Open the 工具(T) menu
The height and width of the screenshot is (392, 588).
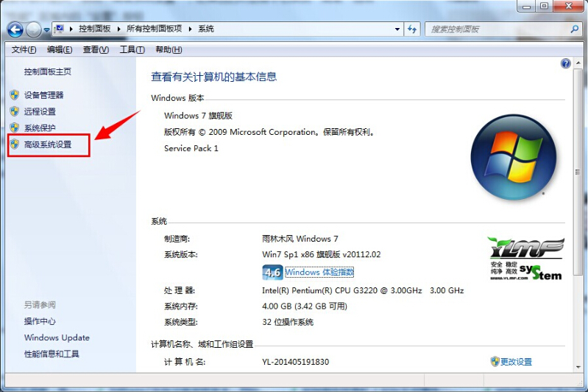(x=132, y=49)
